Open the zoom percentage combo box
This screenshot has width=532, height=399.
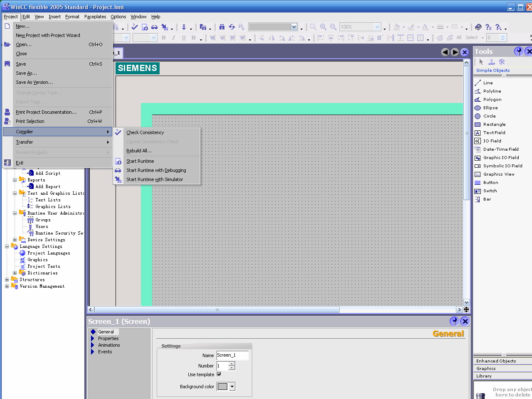[x=360, y=27]
